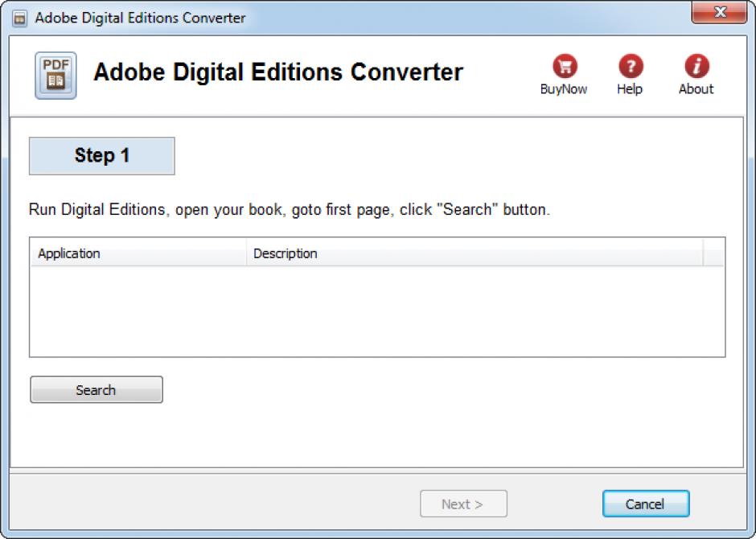756x539 pixels.
Task: Cancel the converter wizard
Action: pyautogui.click(x=646, y=504)
